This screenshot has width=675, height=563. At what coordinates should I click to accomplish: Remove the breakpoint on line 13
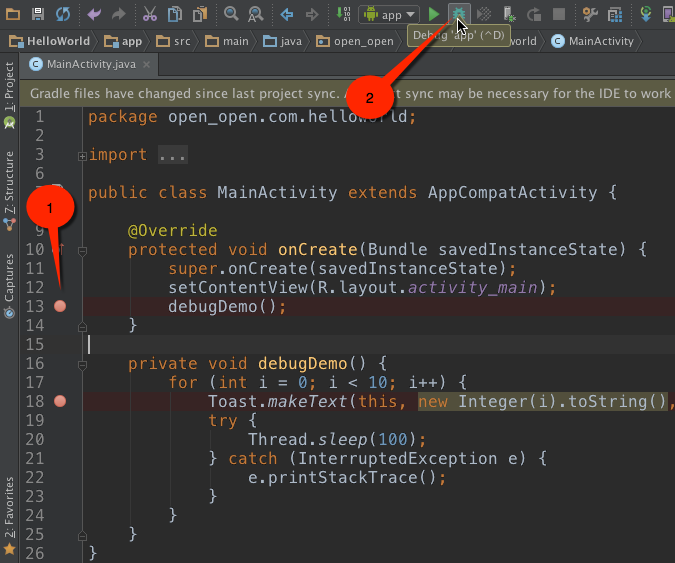[60, 306]
